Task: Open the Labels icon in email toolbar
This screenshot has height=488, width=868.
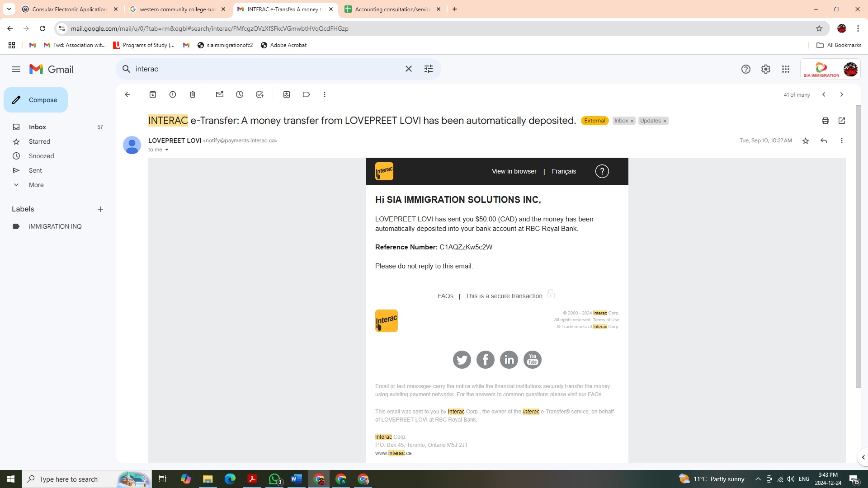Action: [x=307, y=94]
